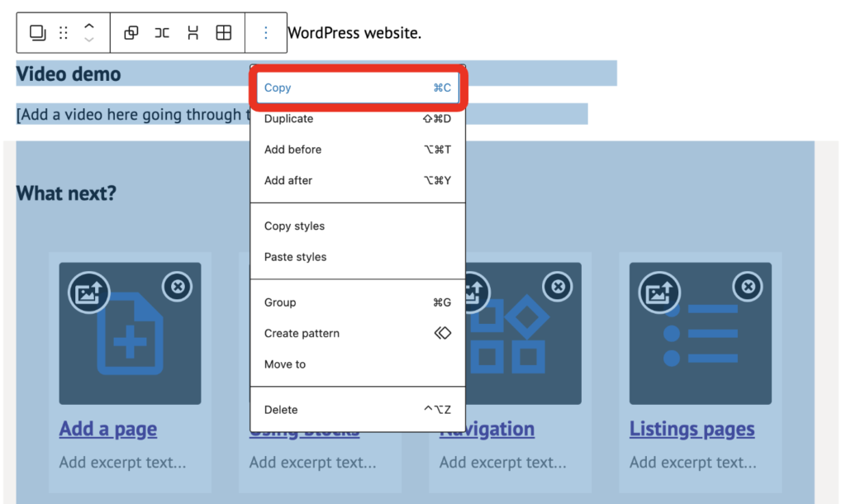Click the Add a page link

(108, 430)
